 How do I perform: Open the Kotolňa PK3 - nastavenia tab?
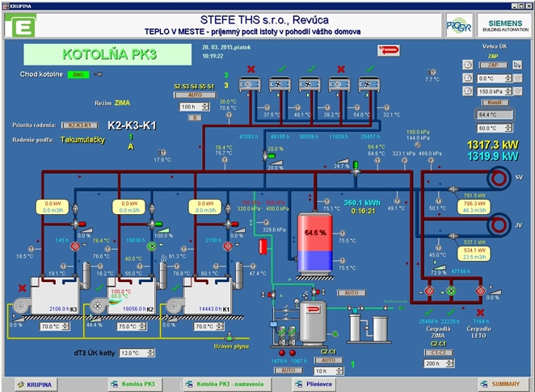pos(227,384)
